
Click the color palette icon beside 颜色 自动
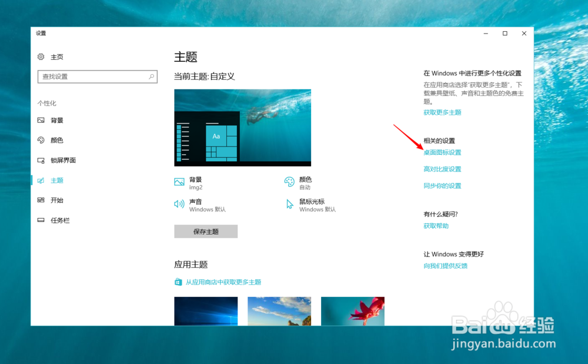[289, 182]
